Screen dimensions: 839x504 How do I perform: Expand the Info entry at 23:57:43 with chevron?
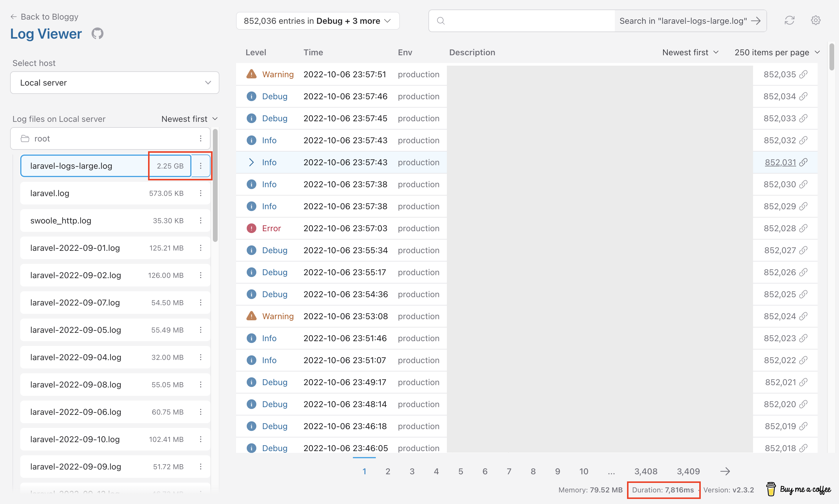(251, 162)
